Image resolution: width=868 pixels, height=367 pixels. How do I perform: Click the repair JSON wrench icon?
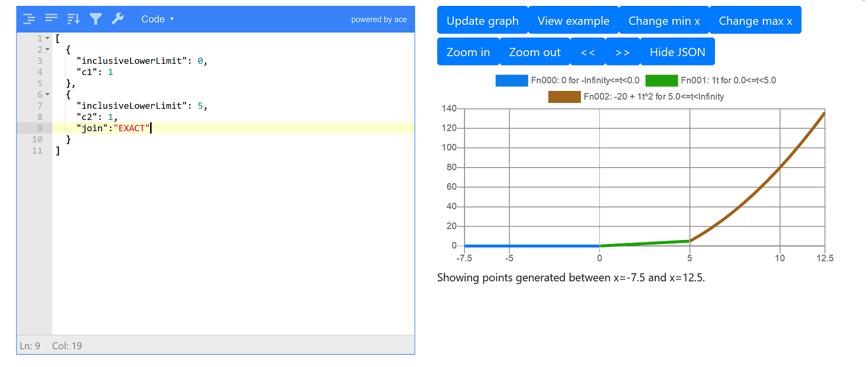118,19
